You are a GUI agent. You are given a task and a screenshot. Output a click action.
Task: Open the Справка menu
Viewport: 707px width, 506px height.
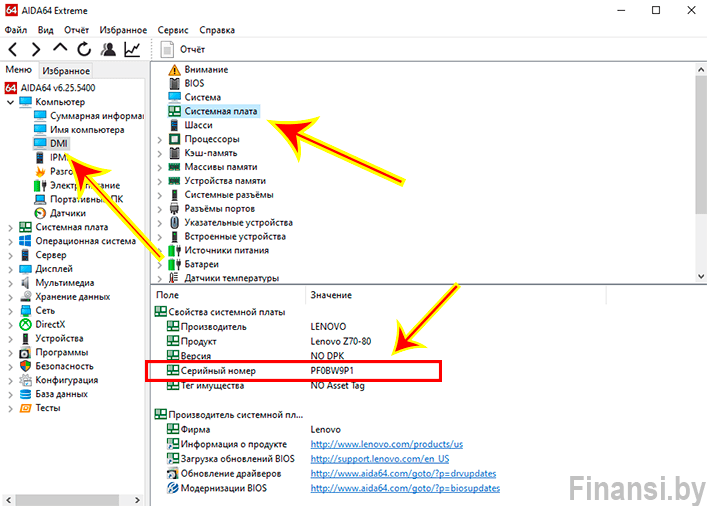pos(217,30)
